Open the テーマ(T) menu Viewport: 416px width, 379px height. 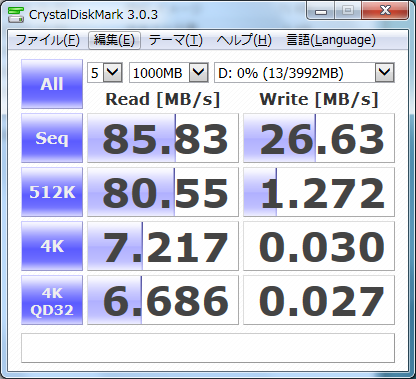[x=176, y=40]
